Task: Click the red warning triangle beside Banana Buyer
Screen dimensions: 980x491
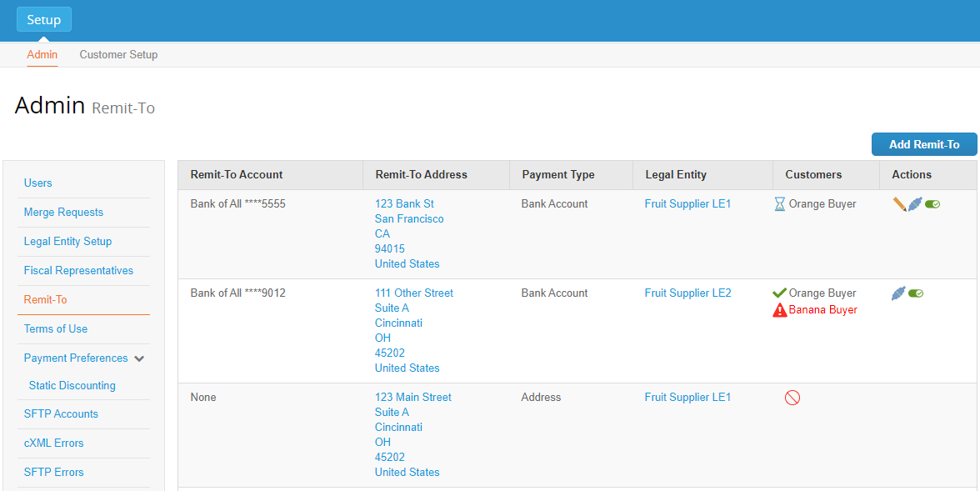Action: pos(780,310)
